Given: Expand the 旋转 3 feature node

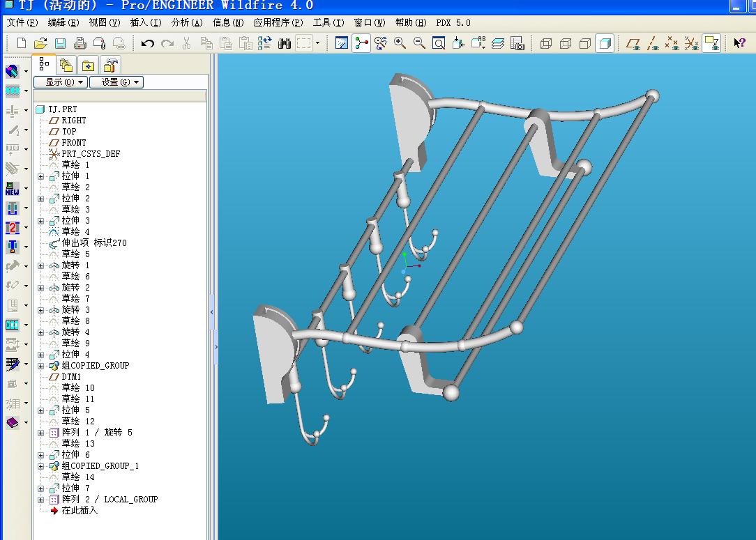Looking at the screenshot, I should click(41, 310).
